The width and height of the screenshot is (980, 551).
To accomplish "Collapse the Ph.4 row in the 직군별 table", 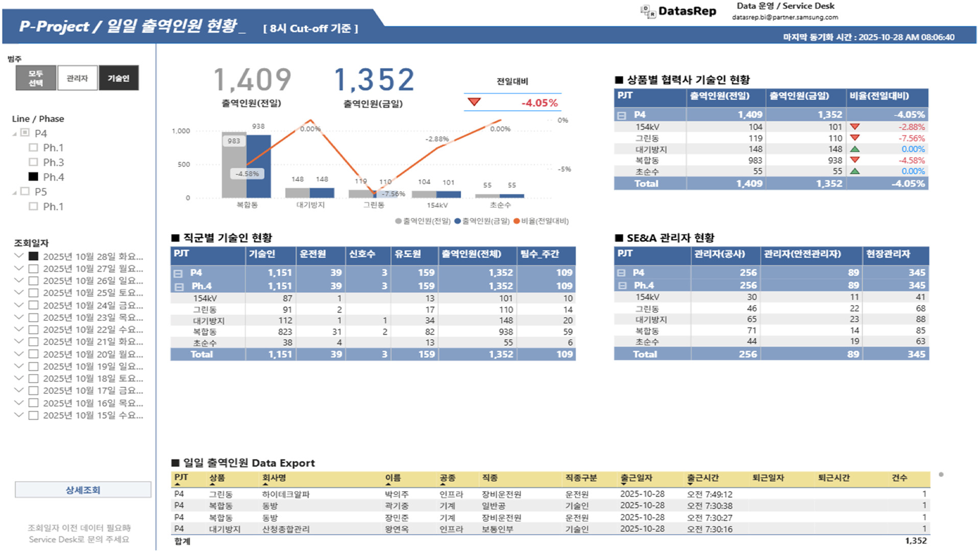I will tap(179, 287).
